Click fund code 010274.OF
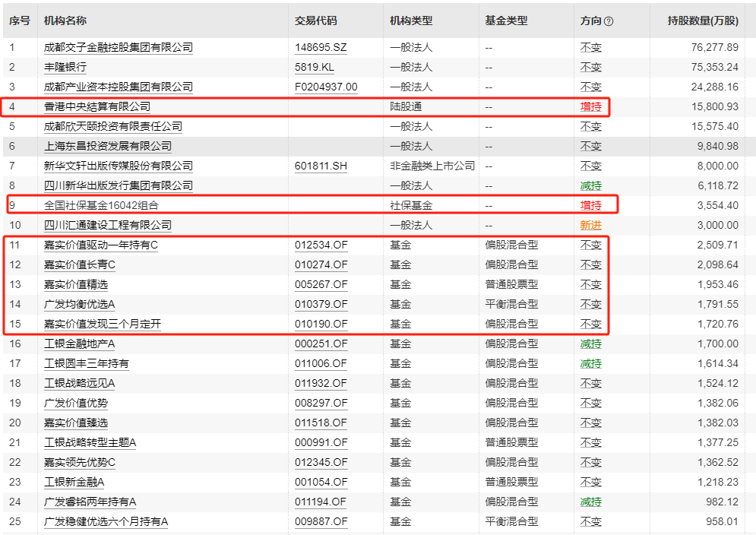 tap(321, 265)
